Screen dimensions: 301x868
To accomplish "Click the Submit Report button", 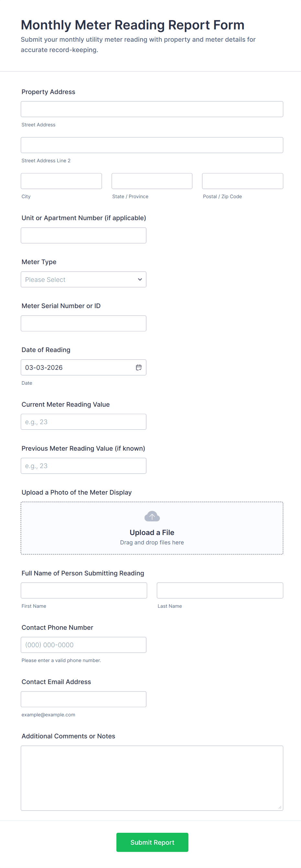I will [x=152, y=842].
